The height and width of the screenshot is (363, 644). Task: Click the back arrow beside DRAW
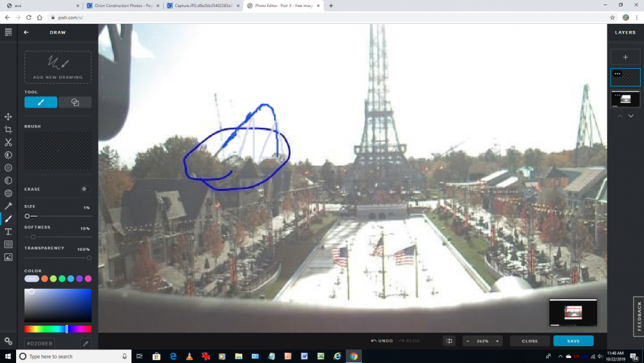coord(26,32)
